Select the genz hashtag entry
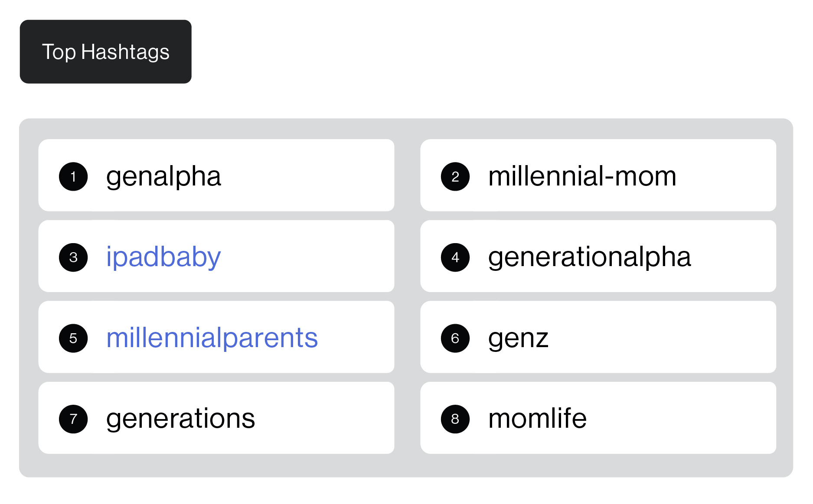813x504 pixels. point(518,338)
